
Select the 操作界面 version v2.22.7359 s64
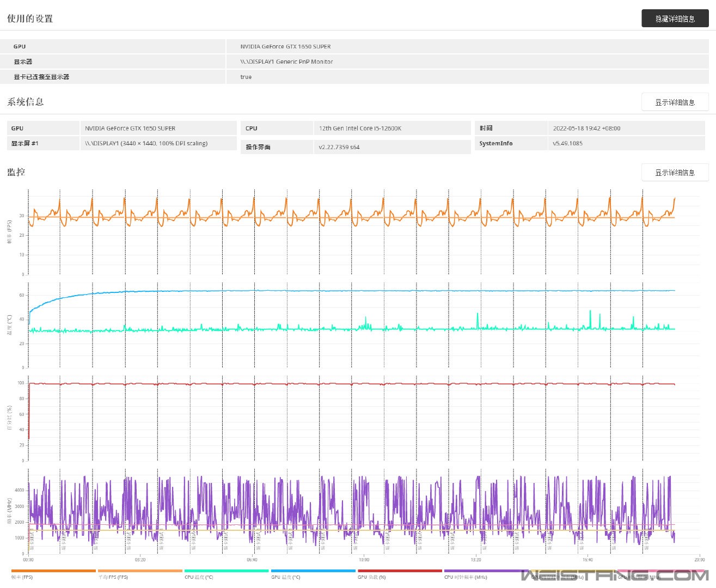pos(339,147)
